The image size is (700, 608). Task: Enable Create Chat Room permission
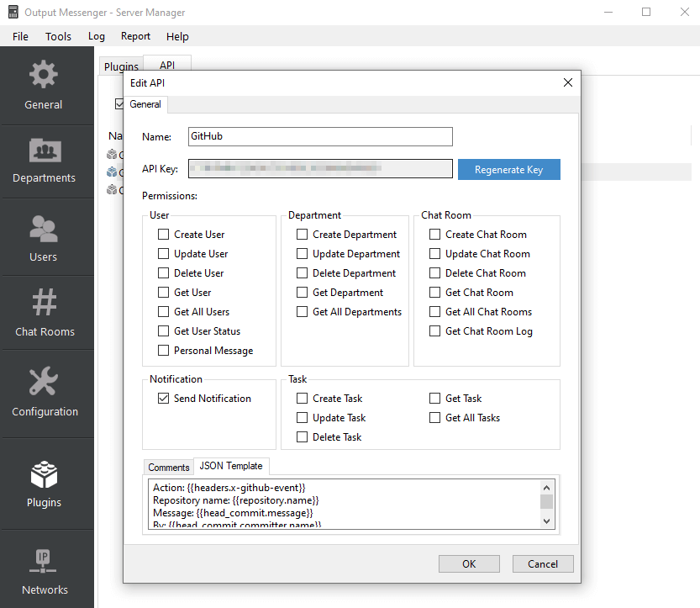[x=434, y=235]
